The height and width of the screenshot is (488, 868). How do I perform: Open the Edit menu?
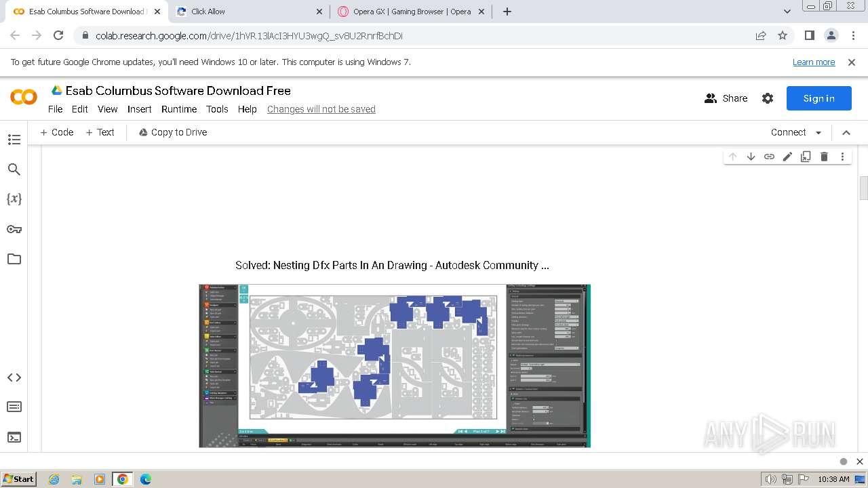click(x=80, y=109)
